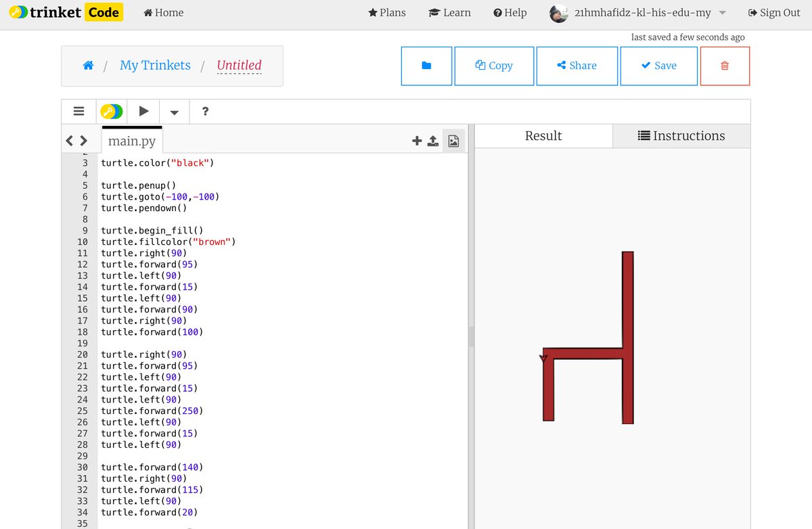Rename the Untitled trinket title

239,65
